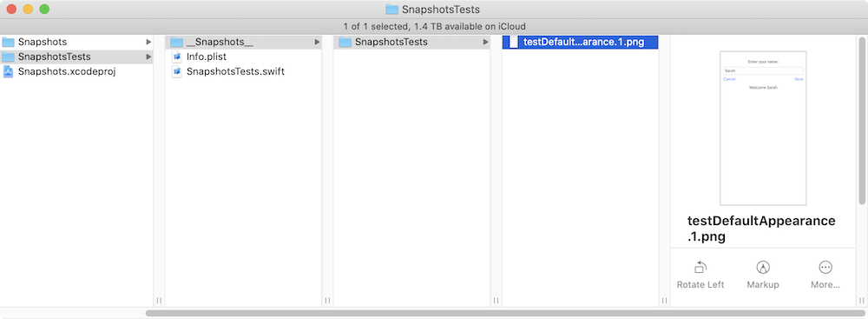Select the Info.plist file name
This screenshot has width=868, height=319.
pos(207,56)
